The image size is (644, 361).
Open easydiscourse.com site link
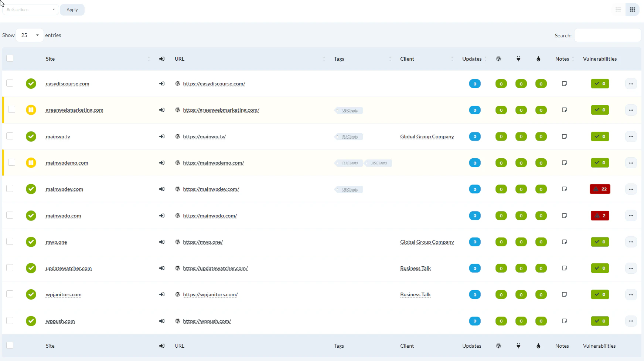pyautogui.click(x=67, y=84)
